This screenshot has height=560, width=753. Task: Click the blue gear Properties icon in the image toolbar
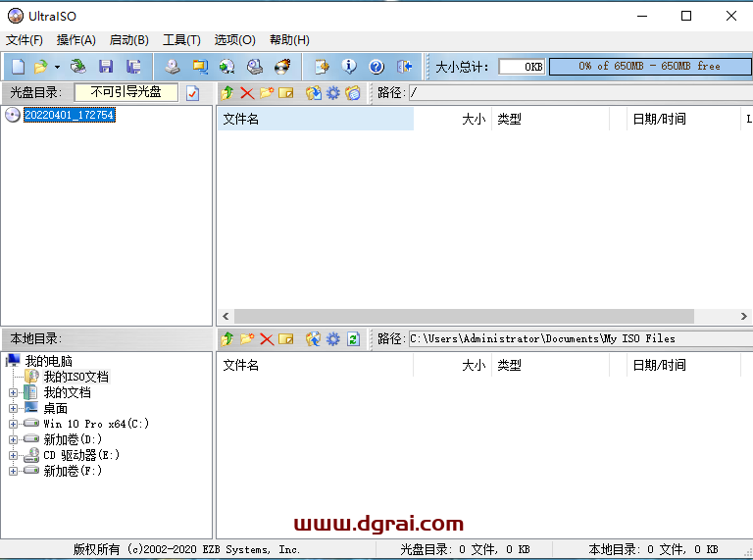[332, 93]
